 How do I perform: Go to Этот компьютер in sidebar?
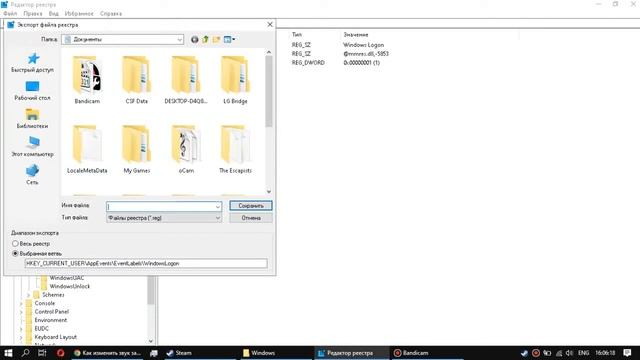[32, 147]
